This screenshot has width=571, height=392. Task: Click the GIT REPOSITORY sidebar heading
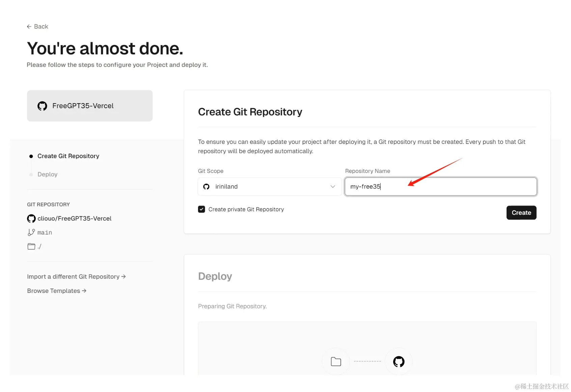click(x=48, y=205)
